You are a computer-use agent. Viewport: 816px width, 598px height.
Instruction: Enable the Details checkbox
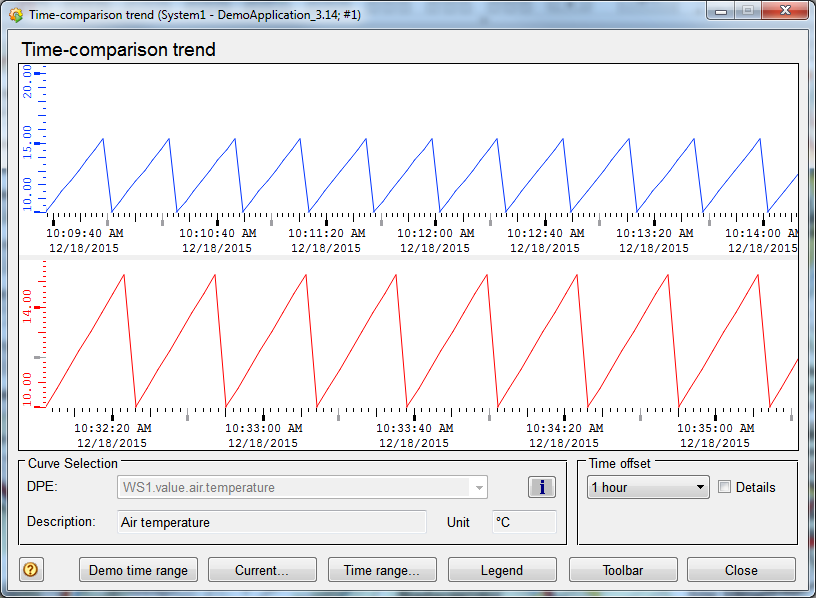point(726,488)
